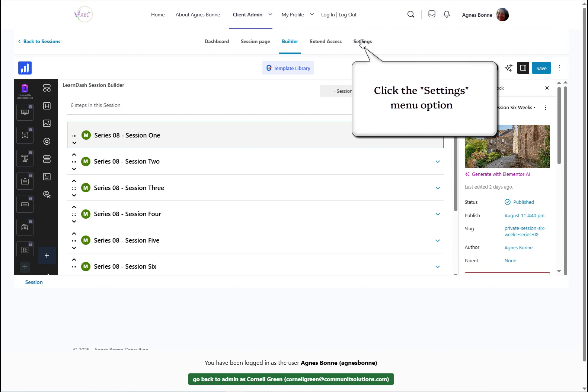Expand Series 08 - Session Two row
The width and height of the screenshot is (588, 392).
coord(438,162)
